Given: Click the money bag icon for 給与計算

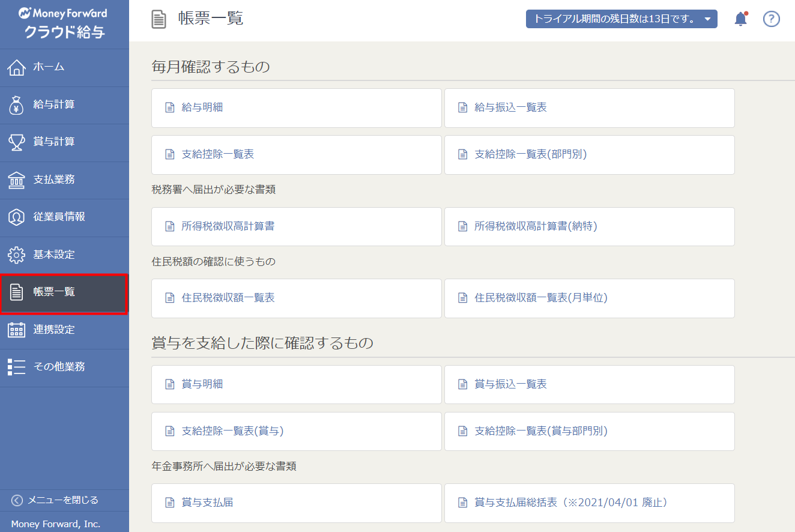Looking at the screenshot, I should coord(16,105).
